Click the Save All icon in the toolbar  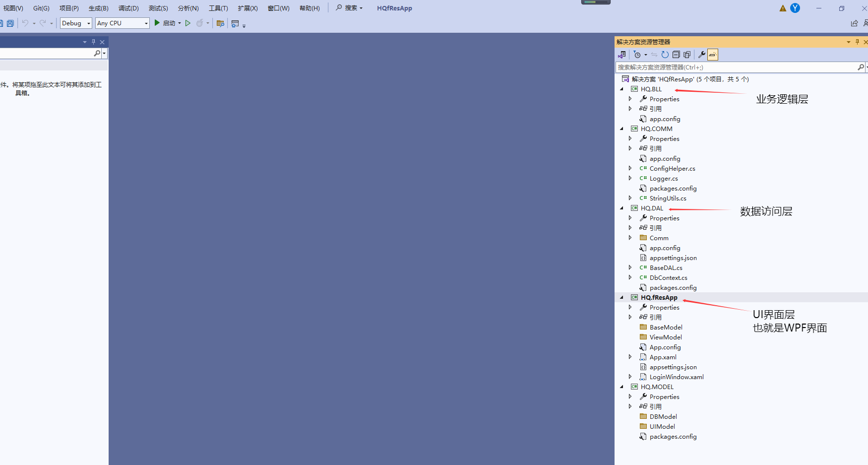(10, 23)
